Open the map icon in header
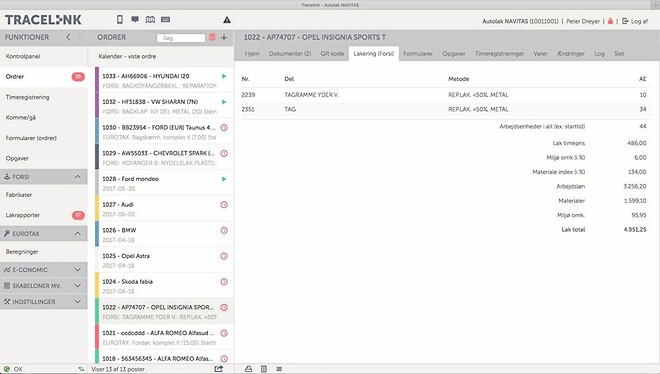 tap(150, 19)
